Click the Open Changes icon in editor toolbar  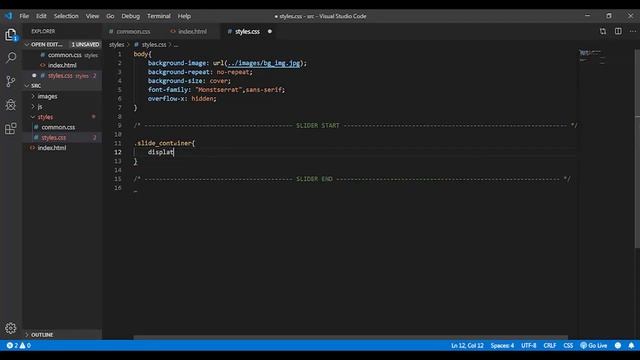click(x=603, y=31)
